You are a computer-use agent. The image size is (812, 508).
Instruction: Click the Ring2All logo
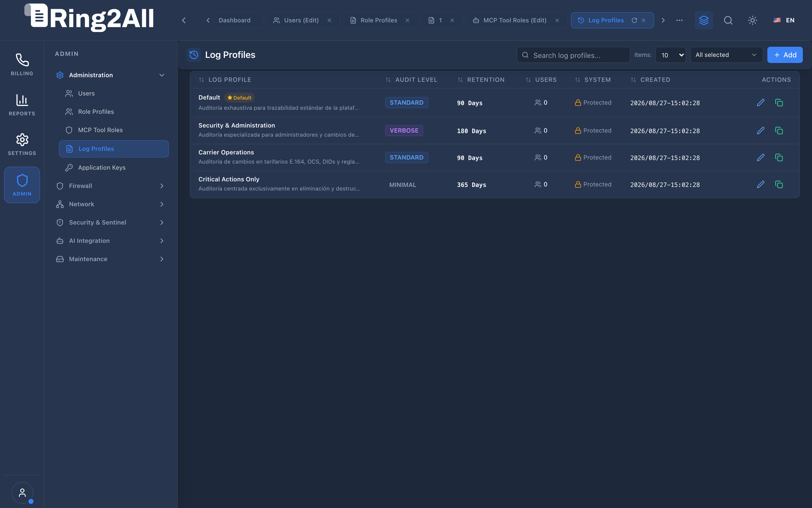pos(89,18)
